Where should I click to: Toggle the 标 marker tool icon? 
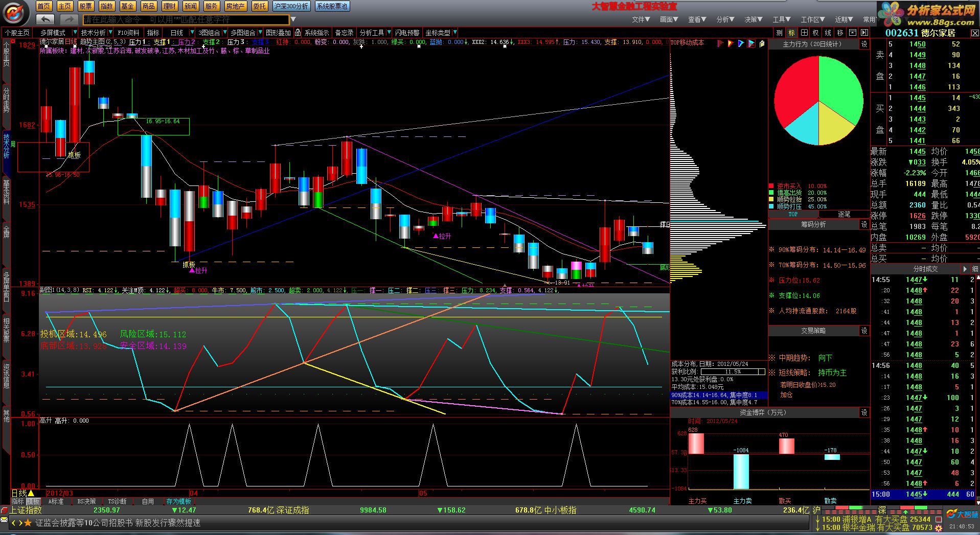coord(791,33)
